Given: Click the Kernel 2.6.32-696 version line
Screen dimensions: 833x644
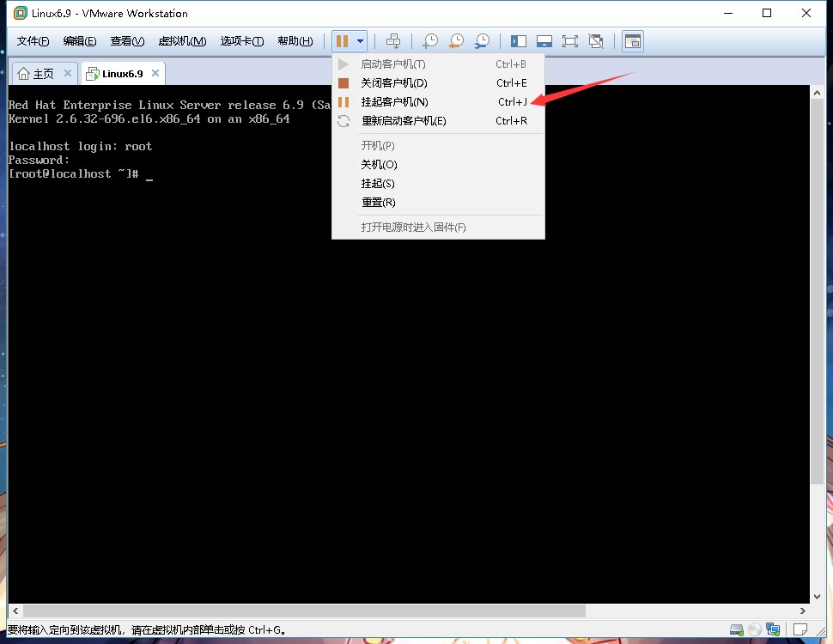Looking at the screenshot, I should point(149,119).
